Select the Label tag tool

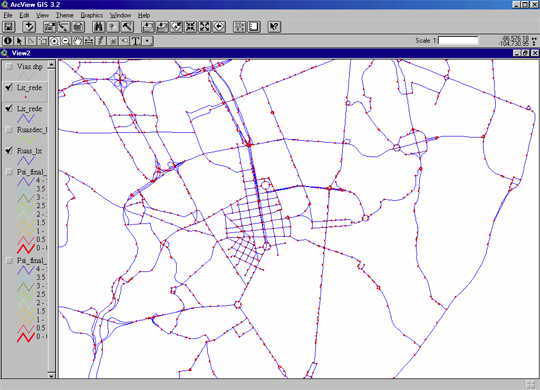click(124, 41)
